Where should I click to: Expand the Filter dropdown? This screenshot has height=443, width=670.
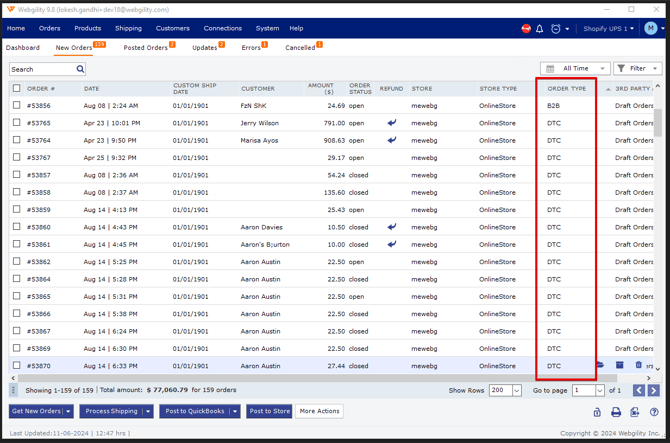pyautogui.click(x=637, y=69)
